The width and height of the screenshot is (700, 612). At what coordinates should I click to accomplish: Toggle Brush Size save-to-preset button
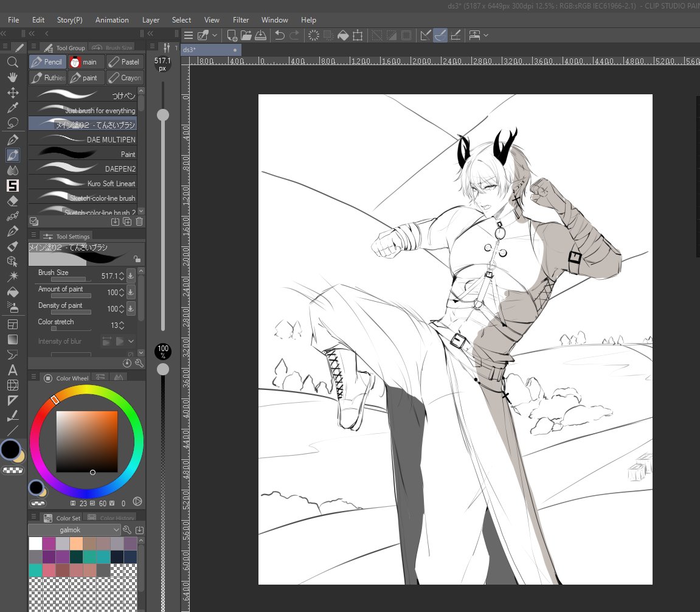pyautogui.click(x=131, y=276)
